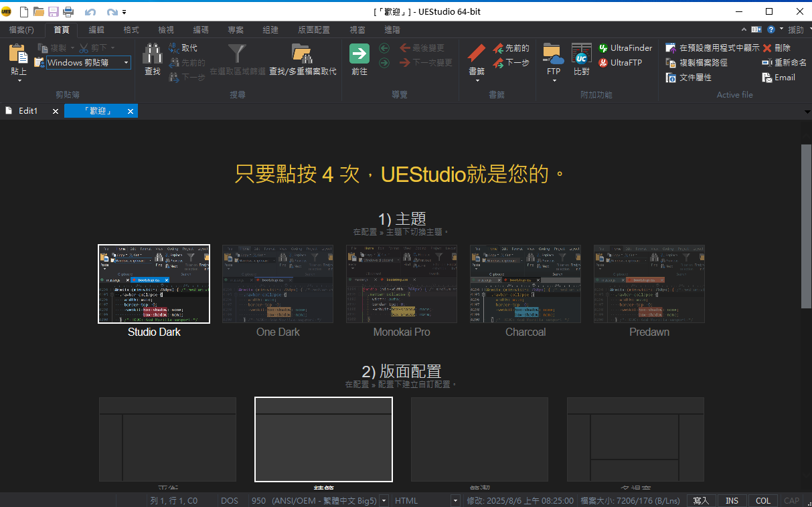Image resolution: width=812 pixels, height=507 pixels.
Task: Click the DOS line terminator status entry
Action: point(230,500)
